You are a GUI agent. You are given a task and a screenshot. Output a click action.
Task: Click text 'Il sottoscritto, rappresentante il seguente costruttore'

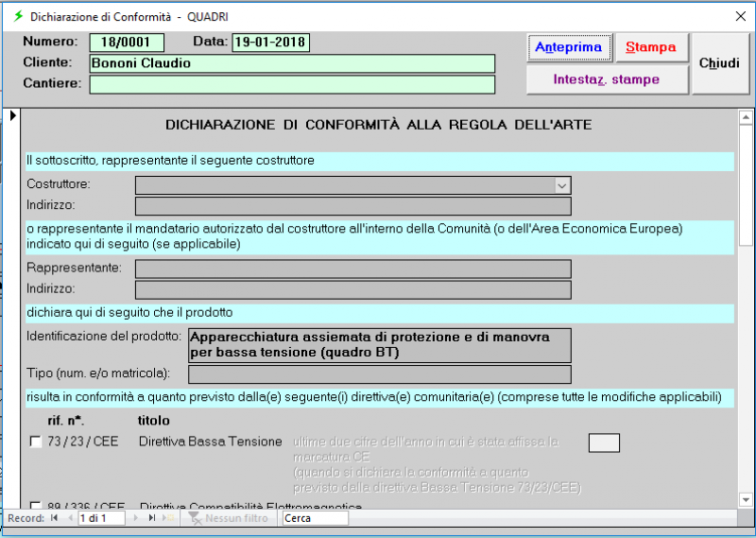pos(171,160)
